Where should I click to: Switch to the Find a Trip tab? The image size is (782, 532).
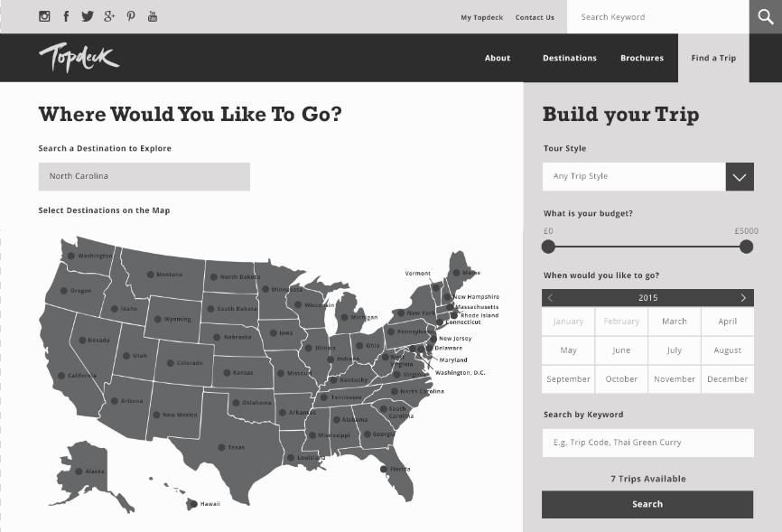713,58
